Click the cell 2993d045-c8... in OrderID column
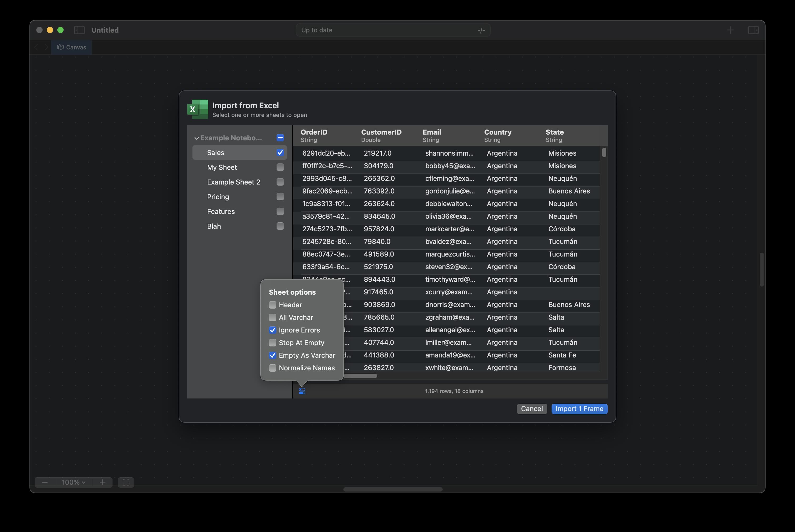Viewport: 795px width, 532px height. [x=327, y=178]
